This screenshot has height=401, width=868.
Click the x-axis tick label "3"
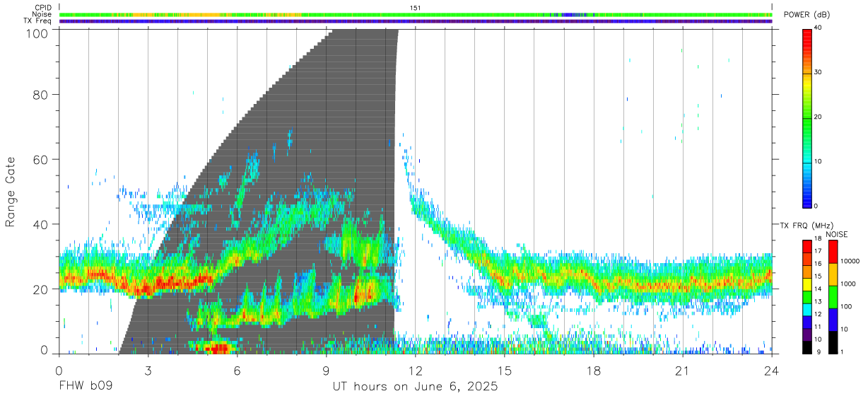(148, 371)
